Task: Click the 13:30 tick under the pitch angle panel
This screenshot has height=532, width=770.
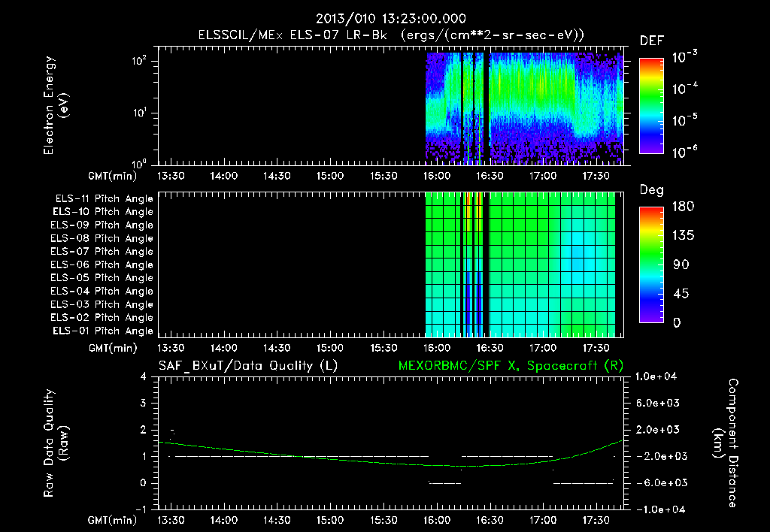Action: click(171, 348)
